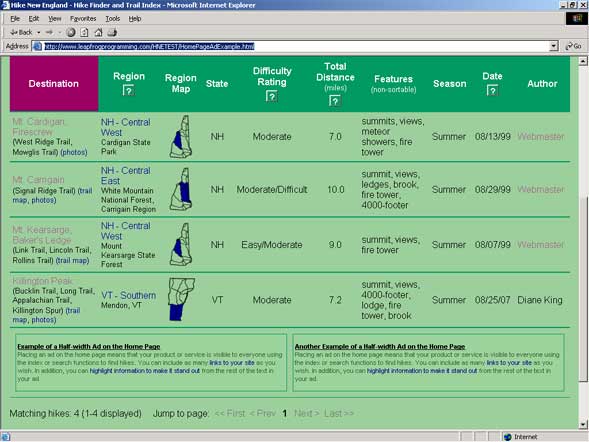Click the page icon in the address bar
The height and width of the screenshot is (442, 589).
[x=37, y=47]
